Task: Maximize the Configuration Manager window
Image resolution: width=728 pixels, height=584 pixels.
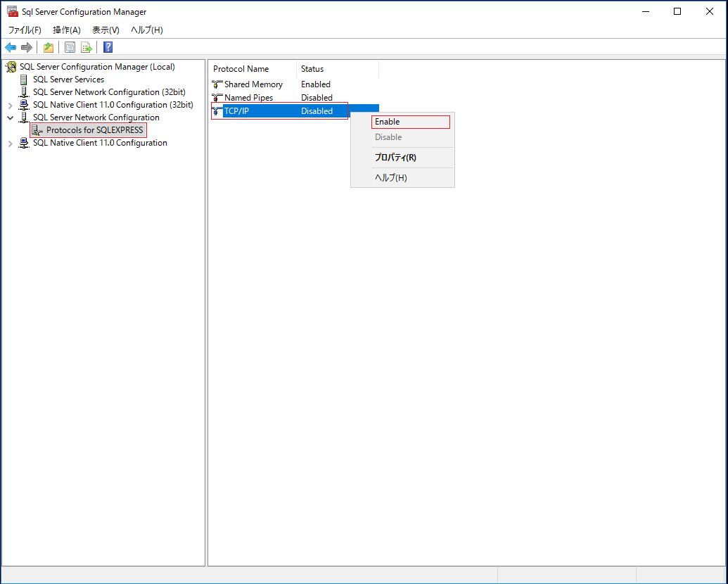Action: [677, 12]
